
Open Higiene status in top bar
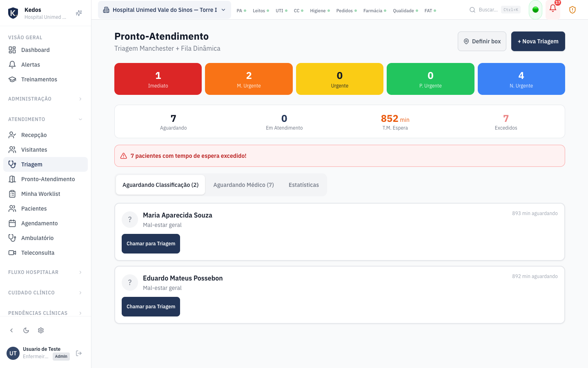tap(320, 11)
